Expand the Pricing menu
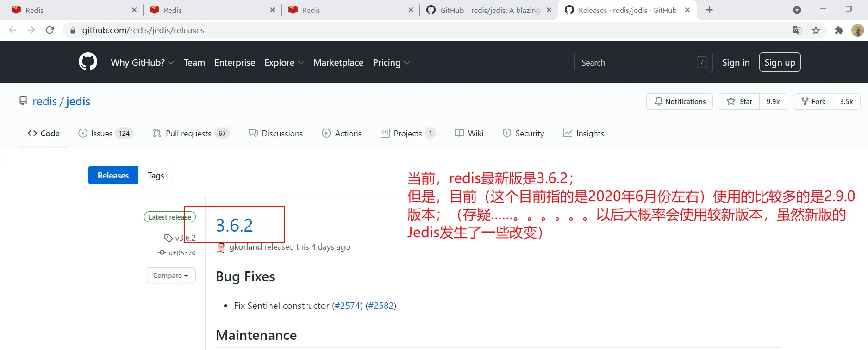The image size is (868, 350). point(391,62)
